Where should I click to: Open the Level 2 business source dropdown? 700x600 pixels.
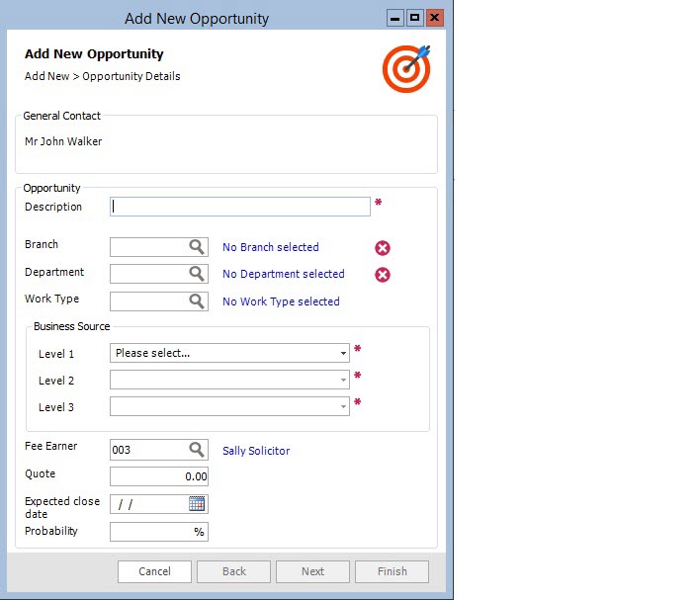click(x=343, y=380)
